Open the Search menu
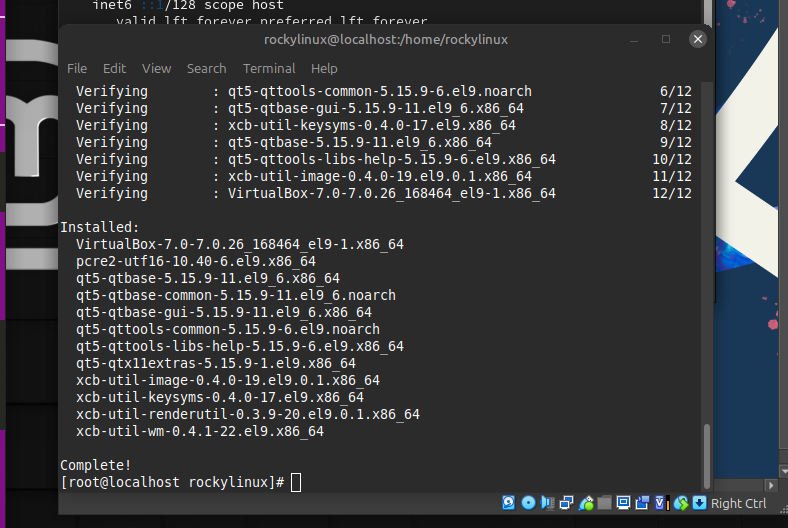 206,68
